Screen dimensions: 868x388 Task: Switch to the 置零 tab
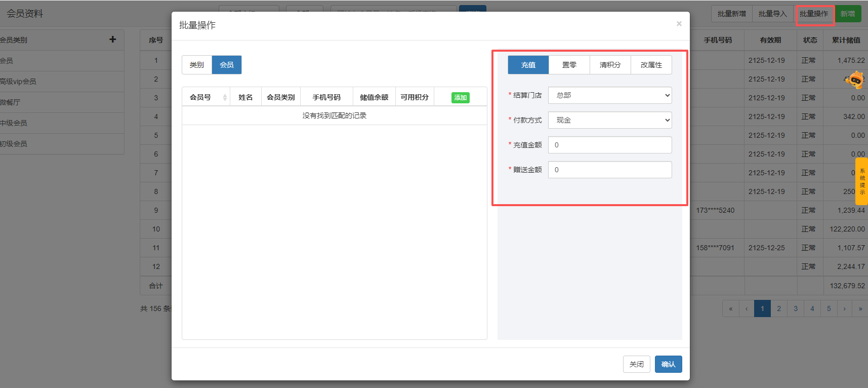[569, 65]
